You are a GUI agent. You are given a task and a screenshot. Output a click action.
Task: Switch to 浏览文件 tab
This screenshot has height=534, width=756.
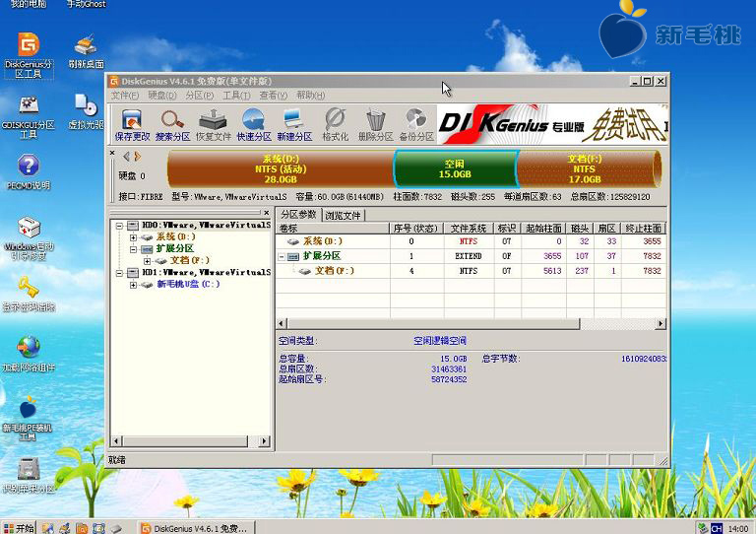pyautogui.click(x=343, y=215)
